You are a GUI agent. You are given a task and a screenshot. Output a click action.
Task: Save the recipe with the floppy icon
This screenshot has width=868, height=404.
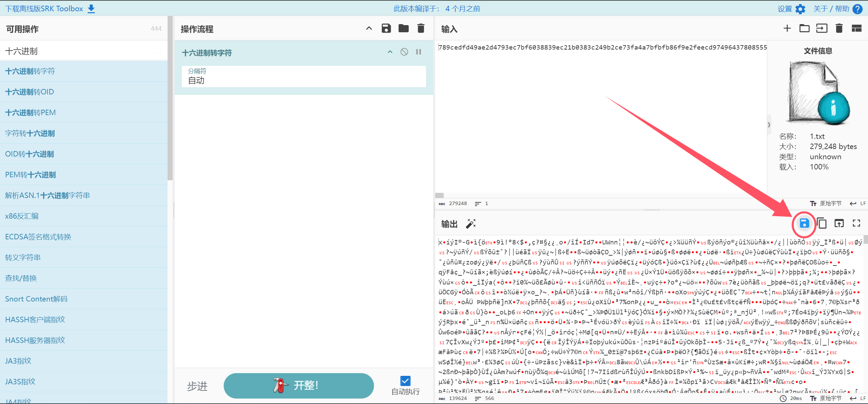click(x=386, y=29)
